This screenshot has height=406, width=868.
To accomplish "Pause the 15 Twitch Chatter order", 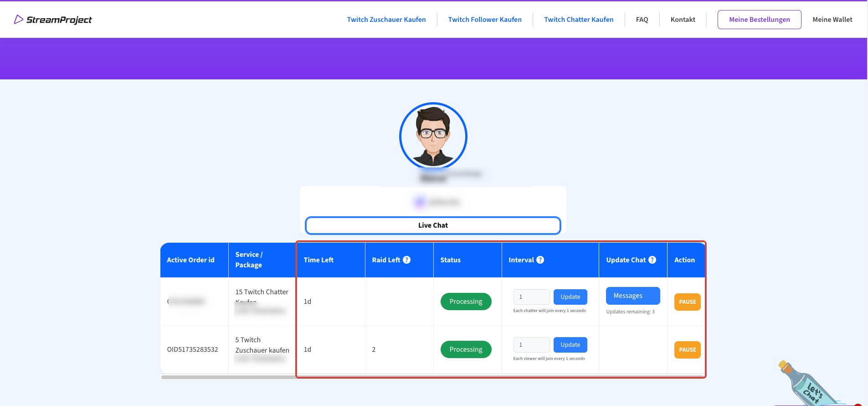I will pyautogui.click(x=688, y=302).
